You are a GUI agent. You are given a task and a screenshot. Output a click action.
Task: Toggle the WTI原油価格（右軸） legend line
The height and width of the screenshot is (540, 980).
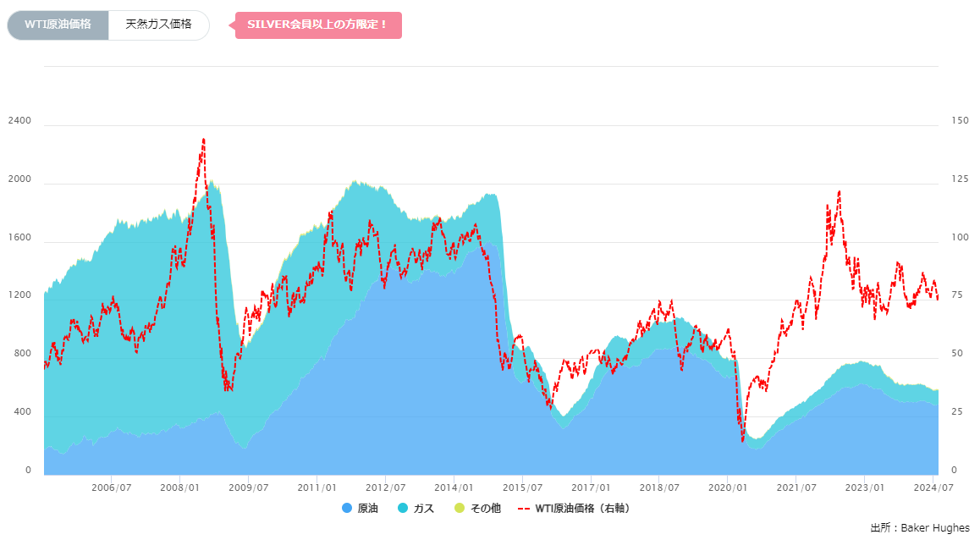point(574,508)
